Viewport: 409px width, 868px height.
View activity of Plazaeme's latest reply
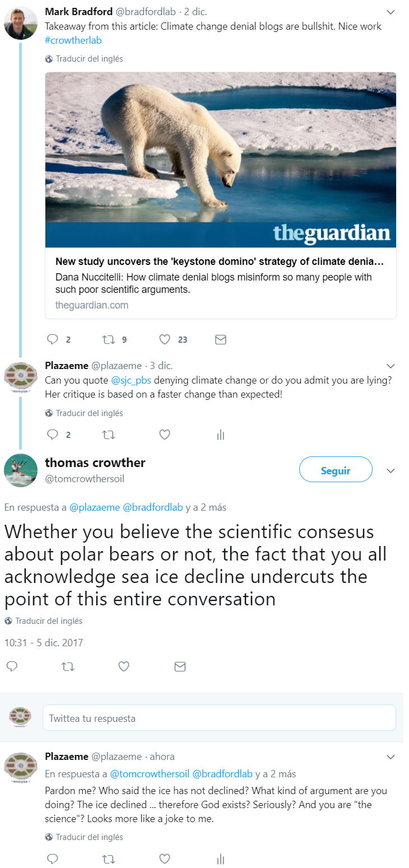click(221, 858)
